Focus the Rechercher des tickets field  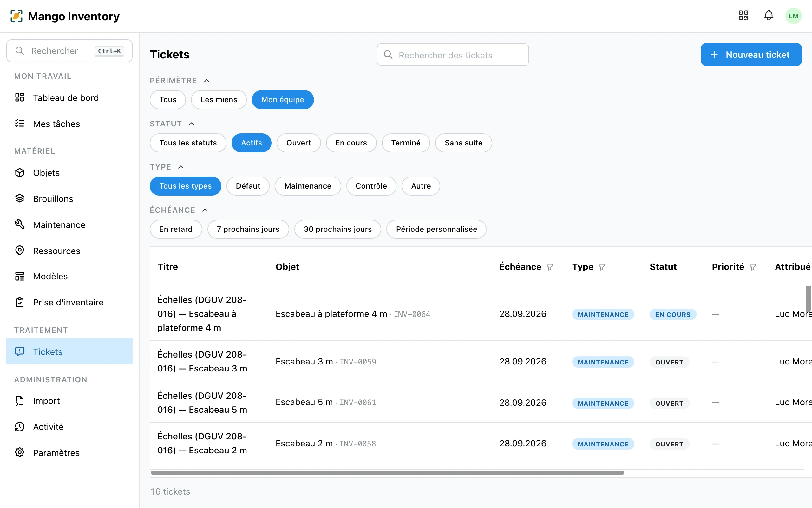tap(453, 55)
